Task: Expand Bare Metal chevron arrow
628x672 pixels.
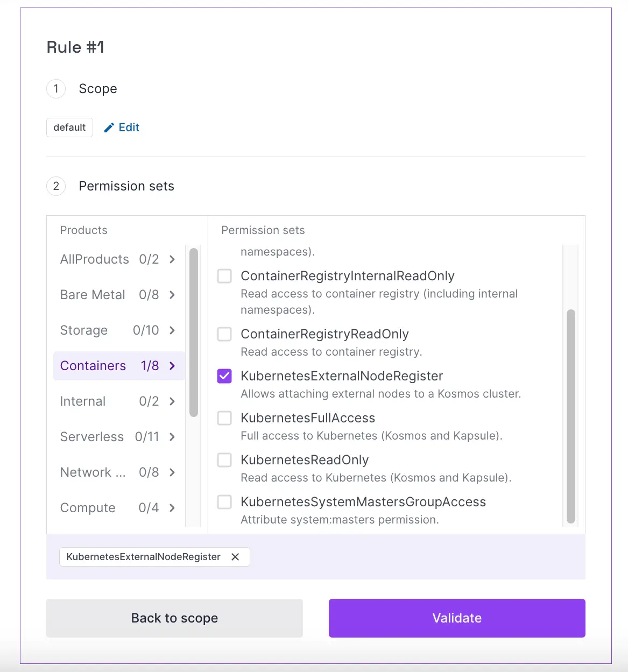Action: click(x=172, y=295)
